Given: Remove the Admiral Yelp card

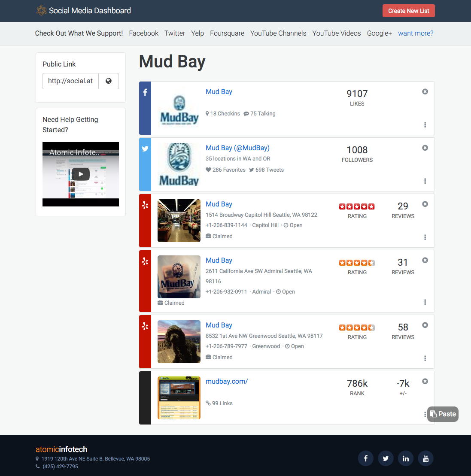Looking at the screenshot, I should (x=425, y=260).
